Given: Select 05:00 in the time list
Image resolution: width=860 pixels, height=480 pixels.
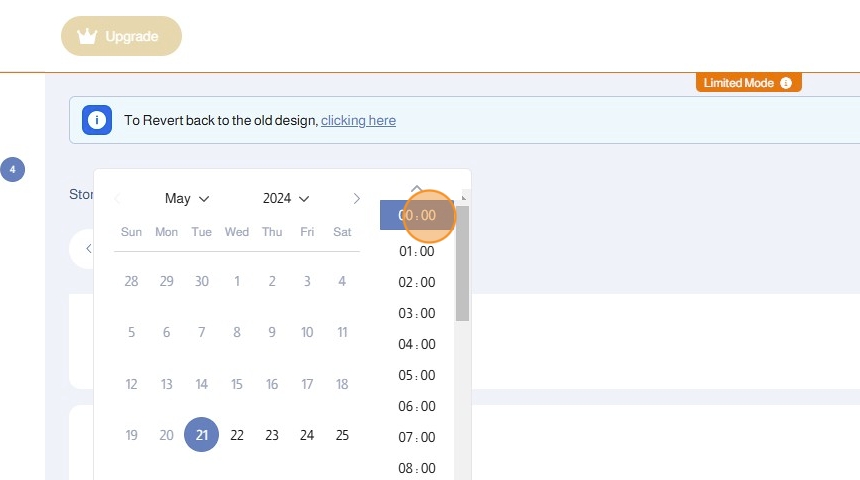Looking at the screenshot, I should point(417,375).
